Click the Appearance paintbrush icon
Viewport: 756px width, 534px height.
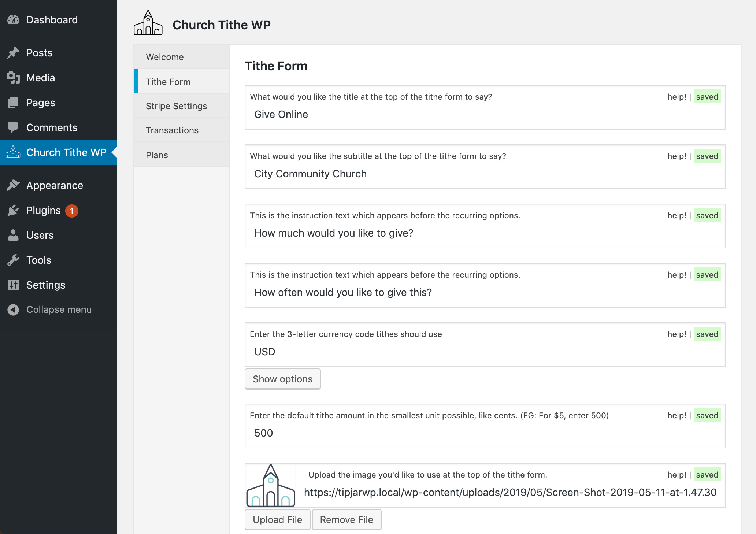[x=13, y=185]
